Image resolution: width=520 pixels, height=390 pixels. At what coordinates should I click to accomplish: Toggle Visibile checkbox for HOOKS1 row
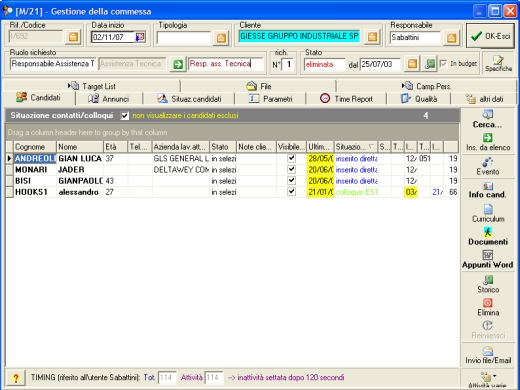pos(291,192)
